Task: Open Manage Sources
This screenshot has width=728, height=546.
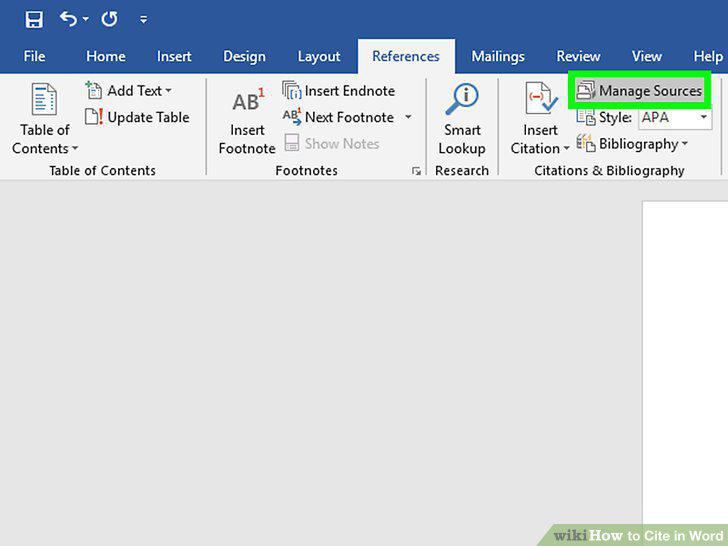Action: pyautogui.click(x=639, y=90)
